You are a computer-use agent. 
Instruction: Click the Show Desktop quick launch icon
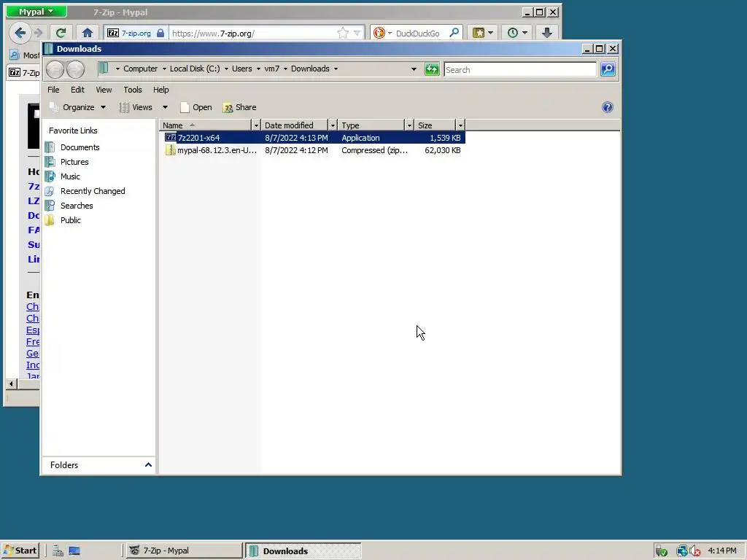[x=74, y=551]
